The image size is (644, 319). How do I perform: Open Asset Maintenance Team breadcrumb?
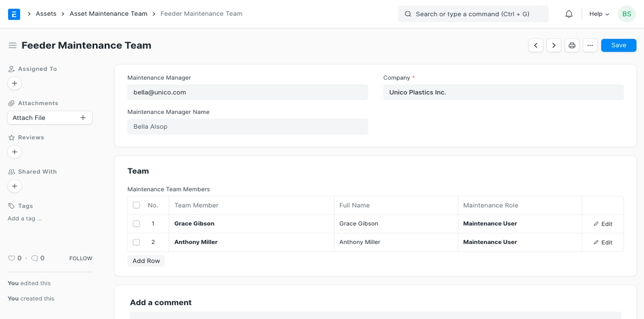tap(108, 14)
